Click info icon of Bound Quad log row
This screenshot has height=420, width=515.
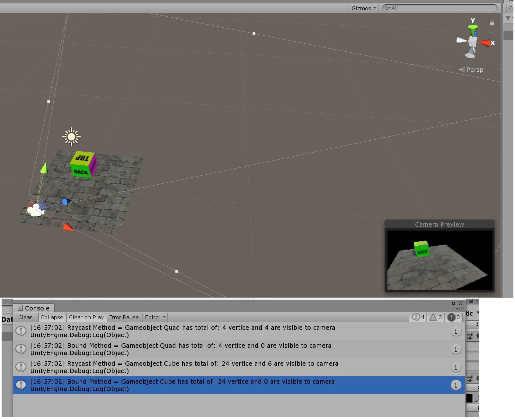tap(21, 349)
